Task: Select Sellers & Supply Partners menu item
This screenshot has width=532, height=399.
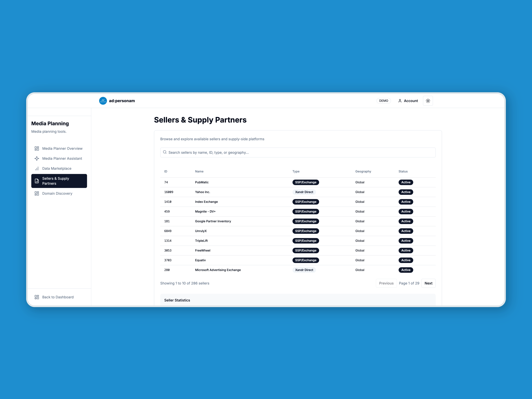Action: [59, 181]
